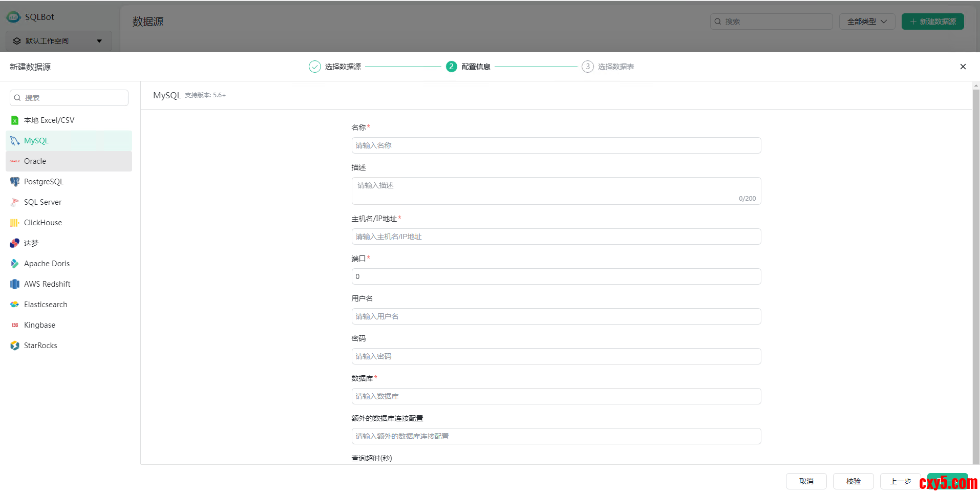980x493 pixels.
Task: Click the Oracle logo icon
Action: point(15,161)
